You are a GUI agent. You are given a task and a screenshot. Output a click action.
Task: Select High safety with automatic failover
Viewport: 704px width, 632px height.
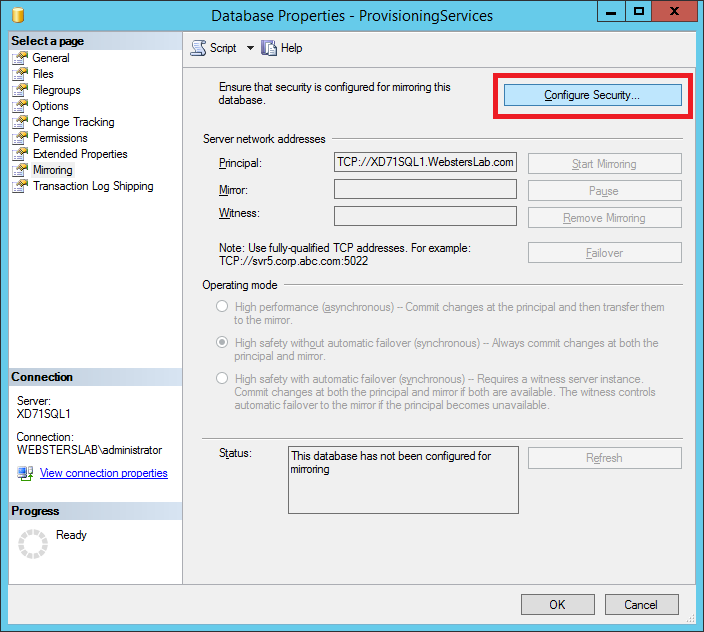tap(222, 379)
